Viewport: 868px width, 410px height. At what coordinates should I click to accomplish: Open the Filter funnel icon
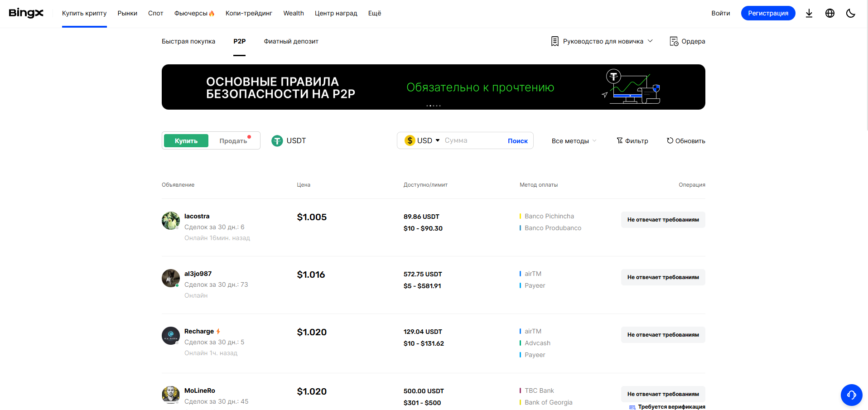coord(620,140)
